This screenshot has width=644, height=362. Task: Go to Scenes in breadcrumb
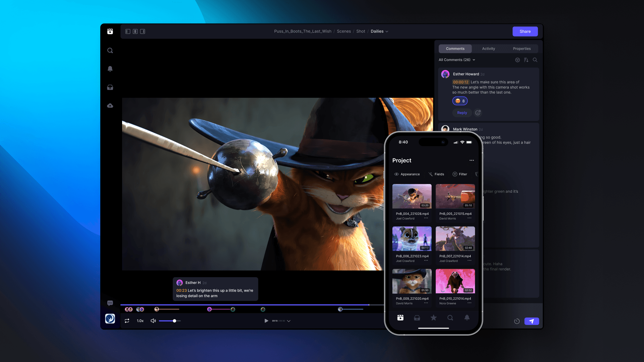tap(343, 31)
